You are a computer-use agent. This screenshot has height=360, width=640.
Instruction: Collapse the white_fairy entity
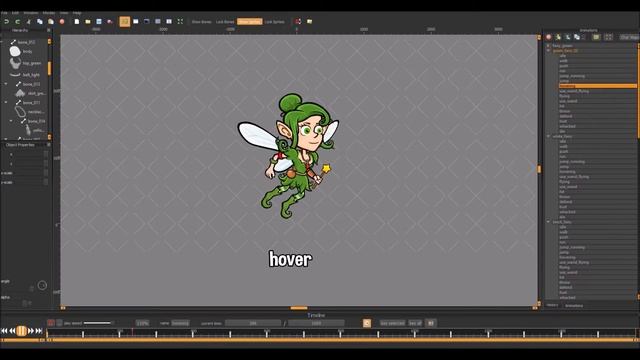[x=548, y=136]
